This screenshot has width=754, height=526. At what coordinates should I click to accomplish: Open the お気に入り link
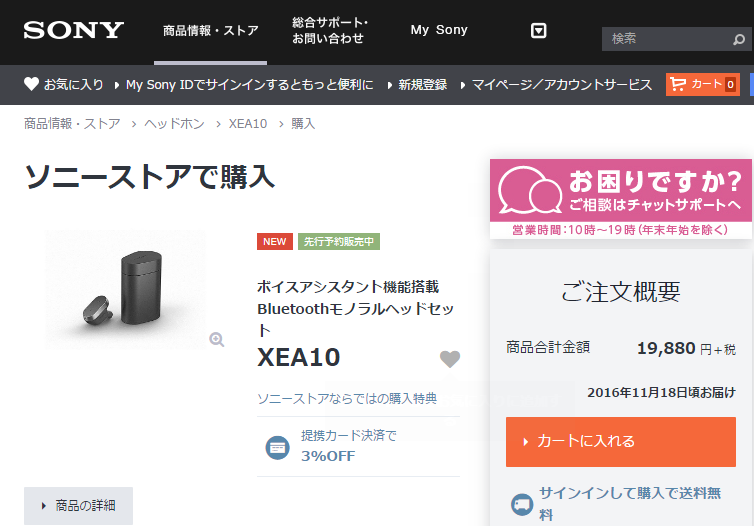coord(74,85)
